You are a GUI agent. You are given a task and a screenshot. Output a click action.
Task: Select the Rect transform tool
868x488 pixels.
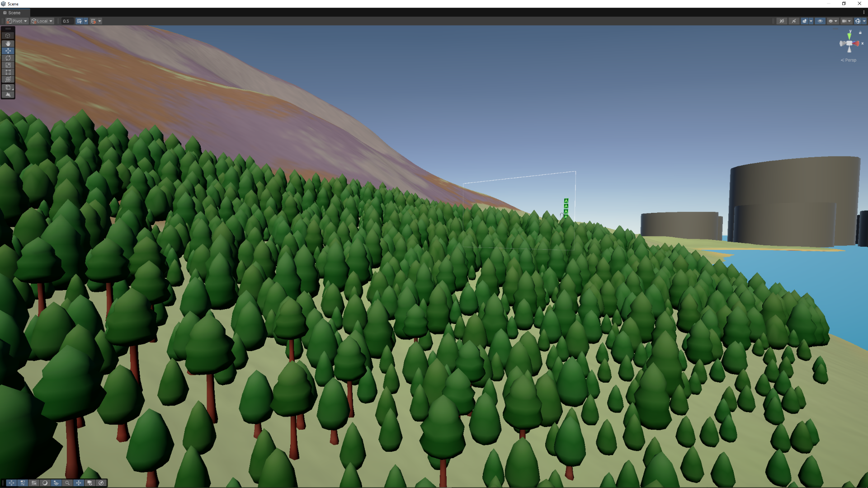[8, 72]
